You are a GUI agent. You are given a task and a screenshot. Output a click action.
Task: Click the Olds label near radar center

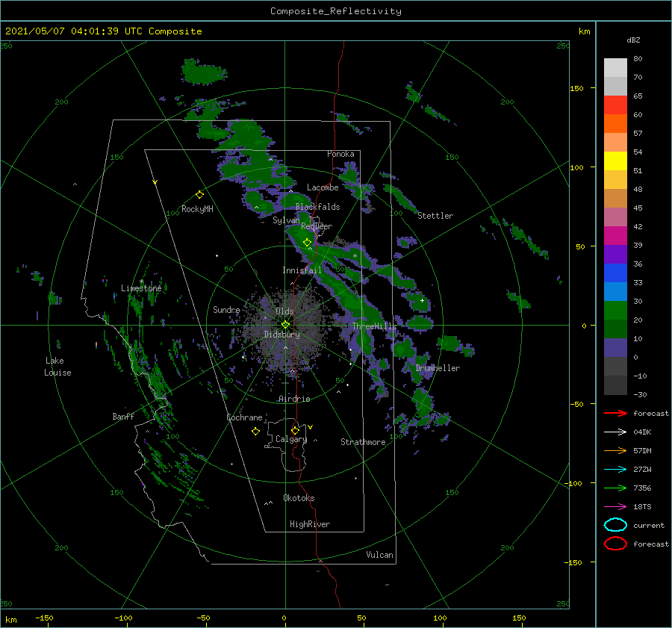coord(284,311)
